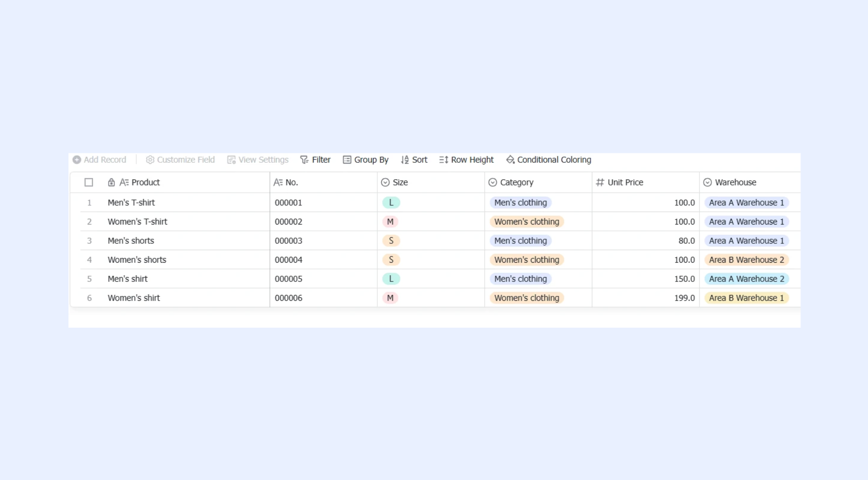
Task: Click the Customize Field gear icon
Action: pyautogui.click(x=150, y=160)
